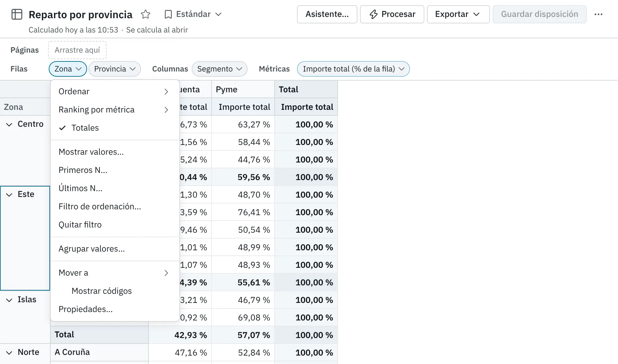This screenshot has width=618, height=364.
Task: Click the Total column header
Action: click(306, 89)
